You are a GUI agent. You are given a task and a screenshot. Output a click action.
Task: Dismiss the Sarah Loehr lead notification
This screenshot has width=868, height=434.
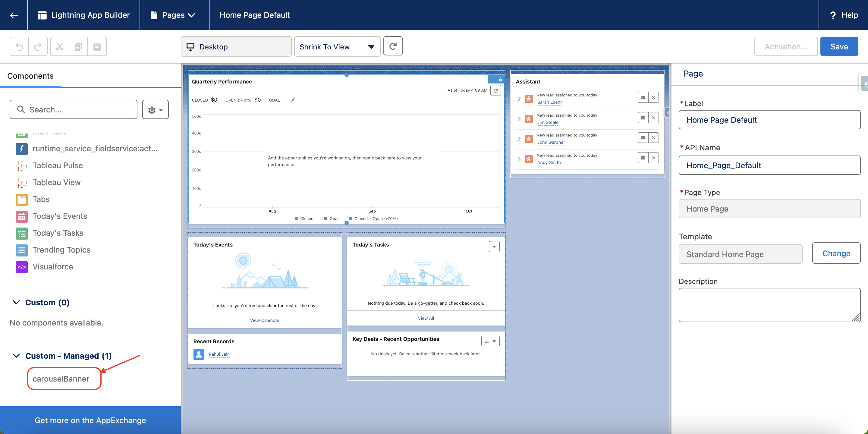pos(653,97)
